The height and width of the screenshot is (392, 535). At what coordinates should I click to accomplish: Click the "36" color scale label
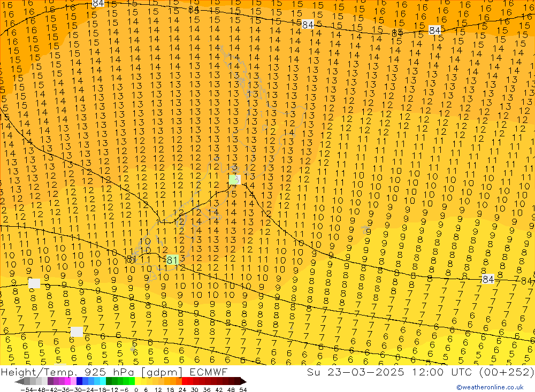(207, 390)
